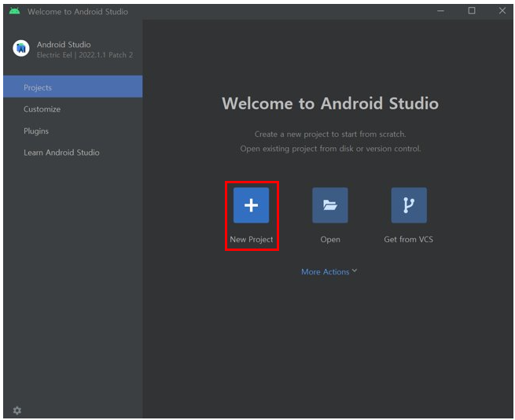
Task: Click the New Project plus icon
Action: click(251, 205)
